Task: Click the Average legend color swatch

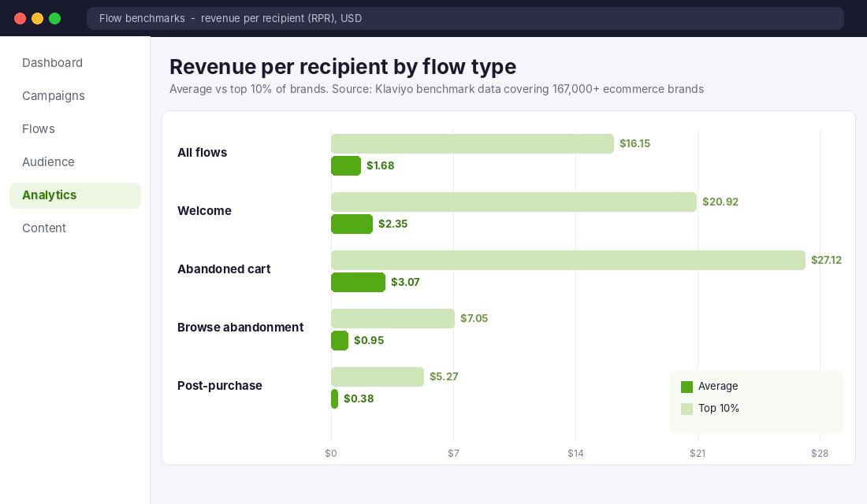Action: tap(687, 387)
